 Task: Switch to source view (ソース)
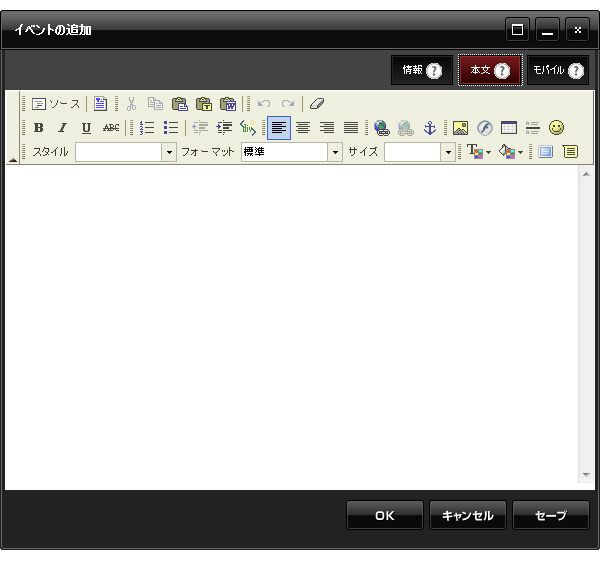pos(56,104)
